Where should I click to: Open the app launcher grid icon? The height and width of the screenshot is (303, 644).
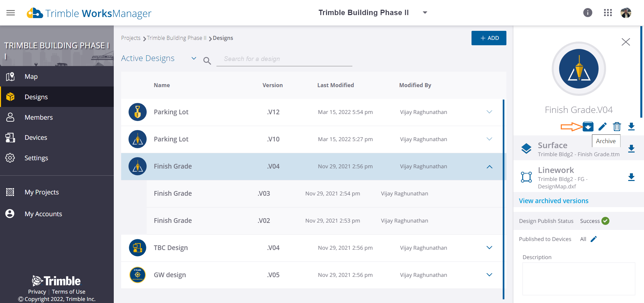607,12
